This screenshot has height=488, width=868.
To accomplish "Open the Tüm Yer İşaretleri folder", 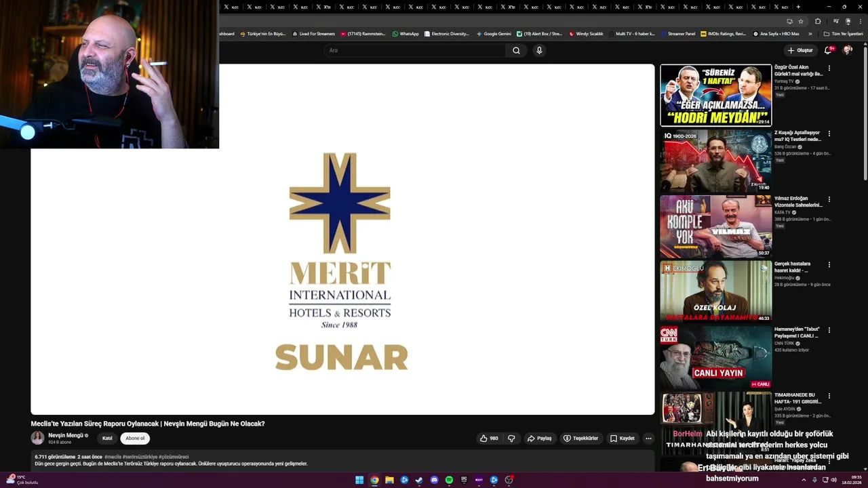I will (843, 33).
